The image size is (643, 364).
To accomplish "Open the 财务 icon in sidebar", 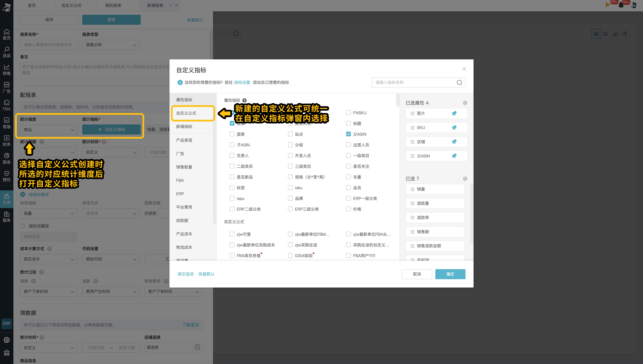I will point(7,138).
